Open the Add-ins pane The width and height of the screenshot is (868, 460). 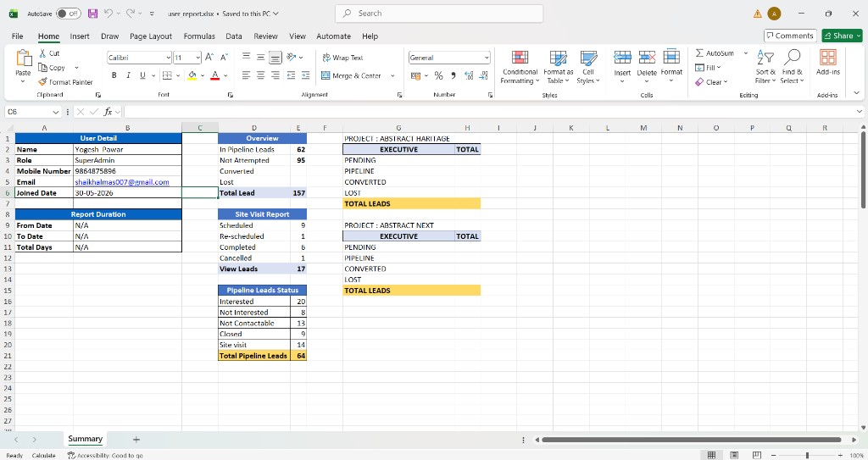pos(827,62)
